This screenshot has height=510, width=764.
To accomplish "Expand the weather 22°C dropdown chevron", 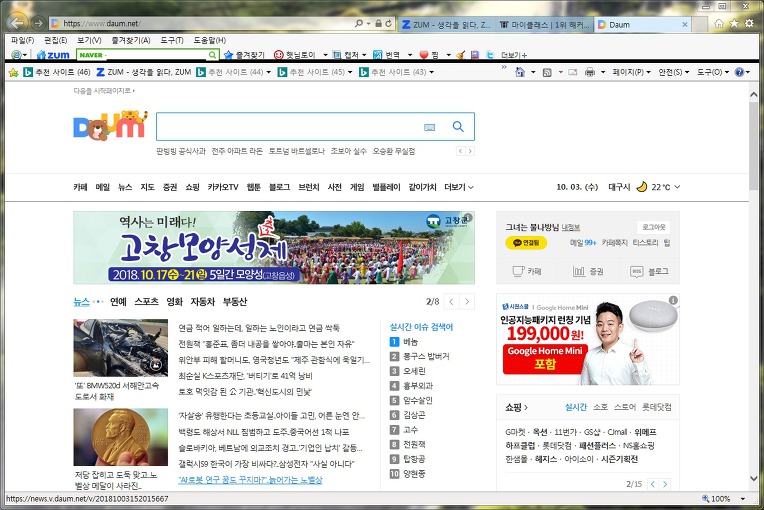I will [677, 187].
